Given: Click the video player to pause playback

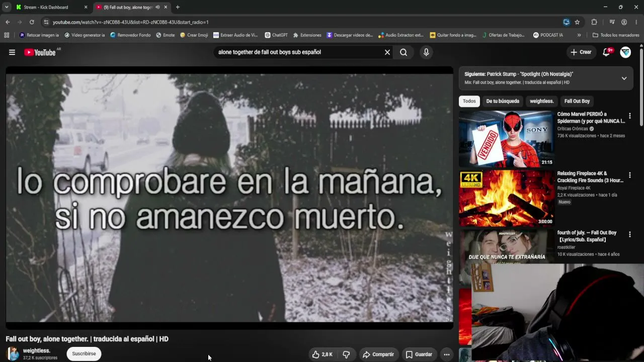Looking at the screenshot, I should pyautogui.click(x=229, y=198).
